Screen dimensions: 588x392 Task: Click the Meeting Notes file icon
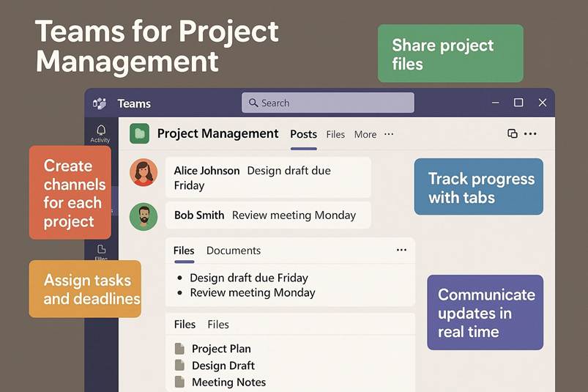click(179, 382)
